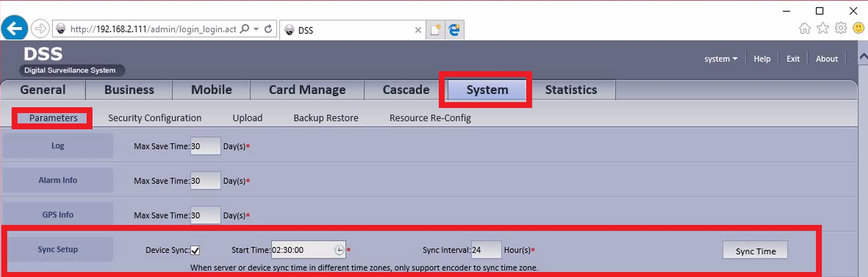Switch to the Business tab
This screenshot has height=277, width=868.
click(x=129, y=90)
